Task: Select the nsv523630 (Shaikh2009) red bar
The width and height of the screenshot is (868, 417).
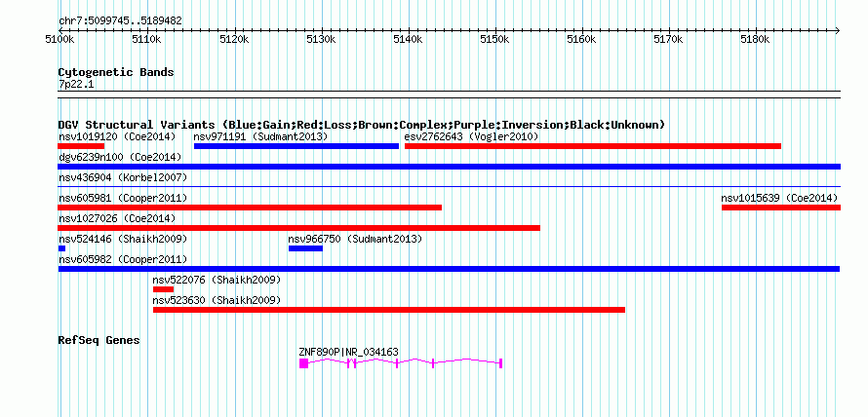Action: point(389,310)
